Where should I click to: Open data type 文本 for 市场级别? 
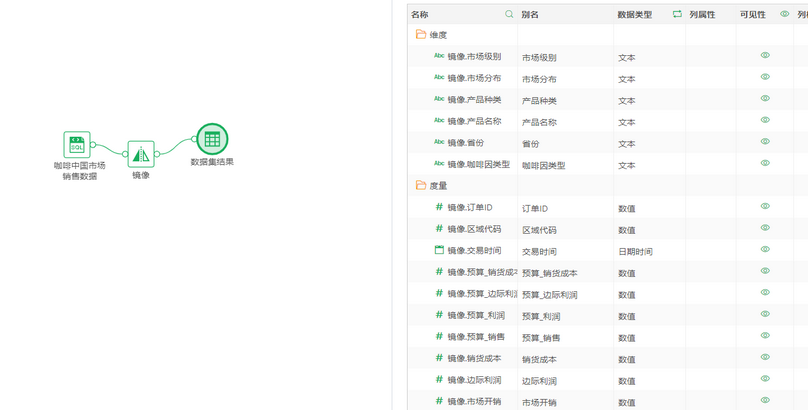[627, 58]
